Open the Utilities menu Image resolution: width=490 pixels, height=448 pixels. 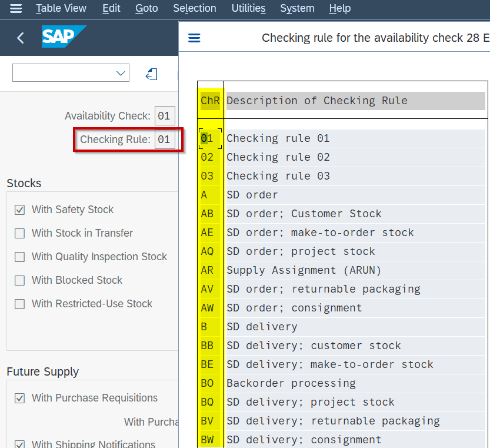pos(248,8)
